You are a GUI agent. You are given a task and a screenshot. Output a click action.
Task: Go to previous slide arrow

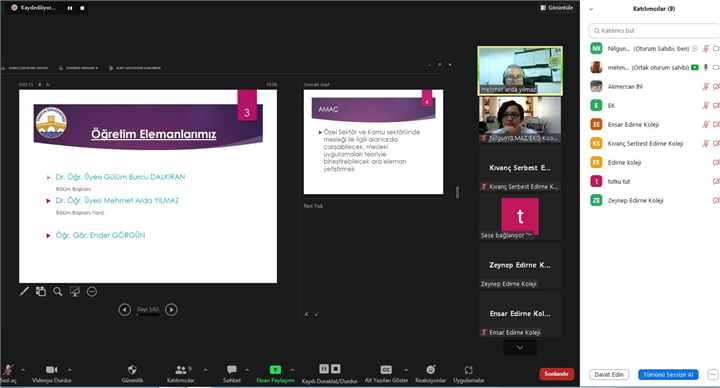pos(124,309)
